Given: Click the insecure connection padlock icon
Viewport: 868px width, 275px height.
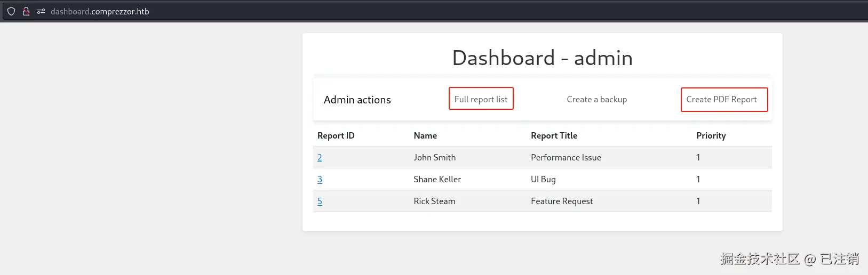Looking at the screenshot, I should 26,11.
